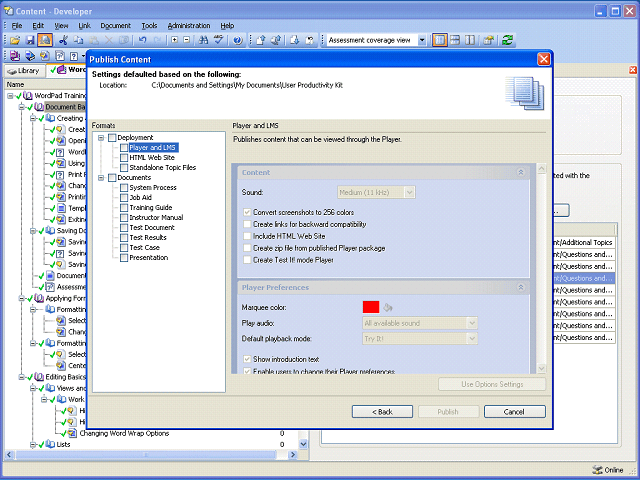Select the highlighted single-pane layout icon
640x480 pixels.
440,40
